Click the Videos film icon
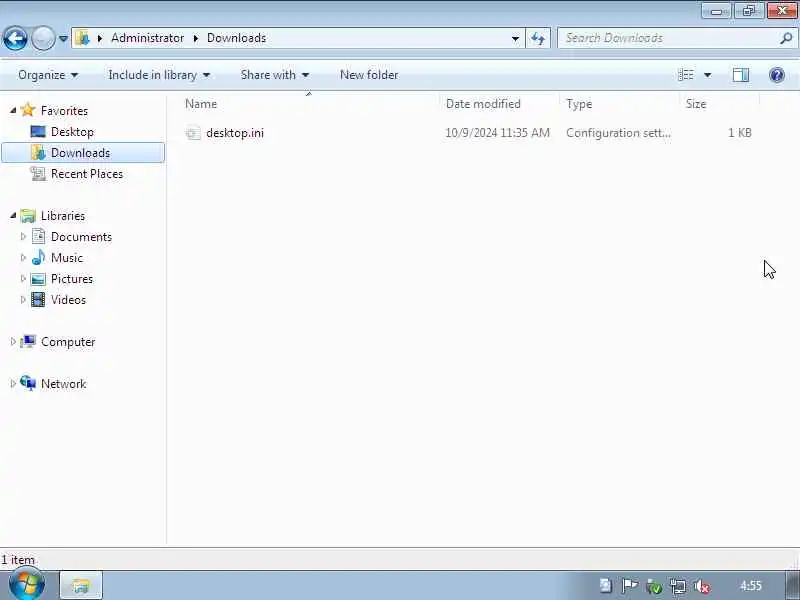Screen dimensions: 800x600 38,299
